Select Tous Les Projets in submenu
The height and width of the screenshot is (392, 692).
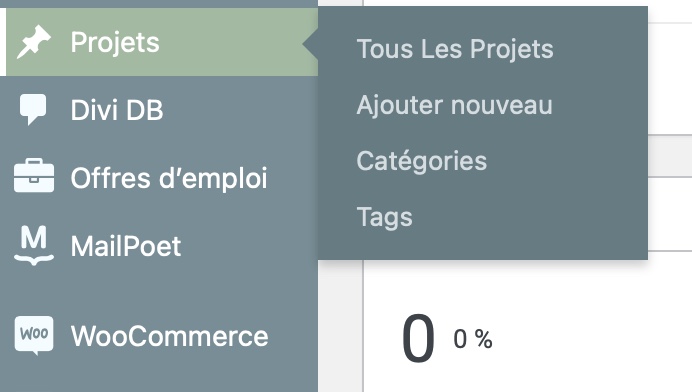pyautogui.click(x=455, y=49)
